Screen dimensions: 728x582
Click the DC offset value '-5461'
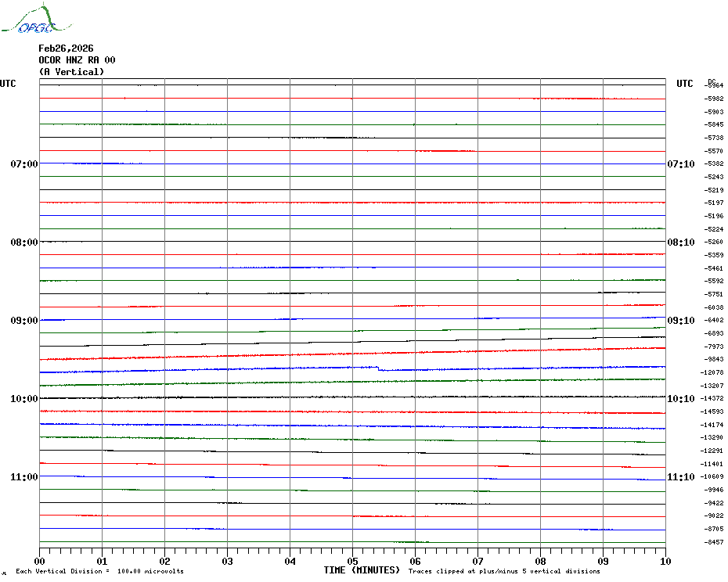[x=714, y=268]
